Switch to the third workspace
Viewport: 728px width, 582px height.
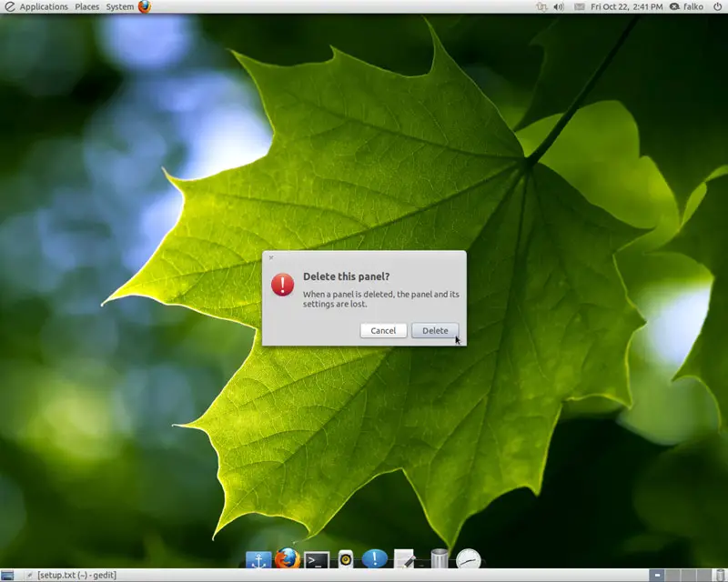(688, 576)
